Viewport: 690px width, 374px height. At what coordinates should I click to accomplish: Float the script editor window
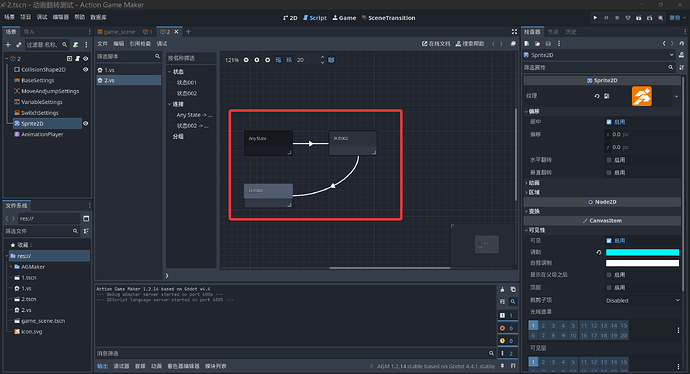[513, 44]
